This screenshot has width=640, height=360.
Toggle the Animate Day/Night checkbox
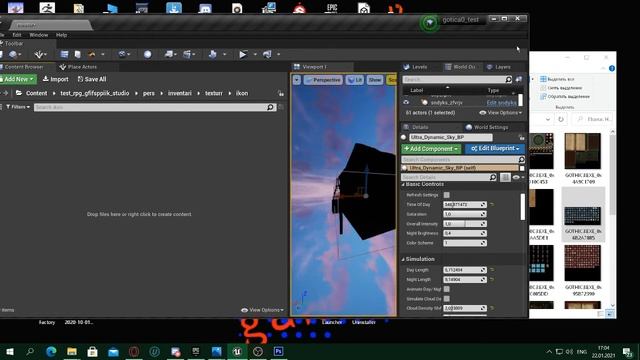[x=447, y=289]
